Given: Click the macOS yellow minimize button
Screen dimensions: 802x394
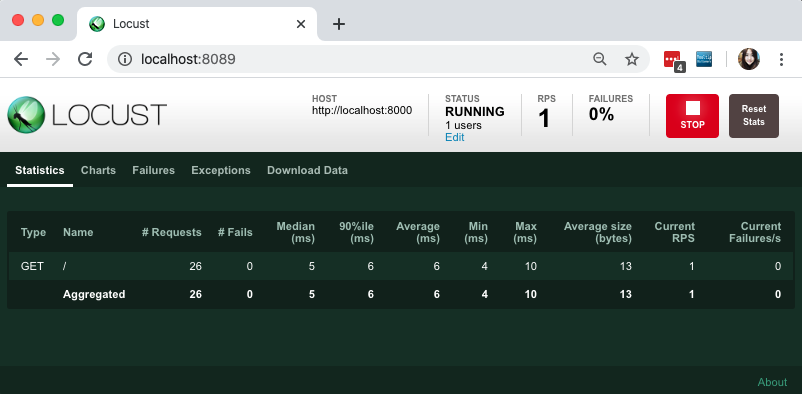Looking at the screenshot, I should point(38,20).
